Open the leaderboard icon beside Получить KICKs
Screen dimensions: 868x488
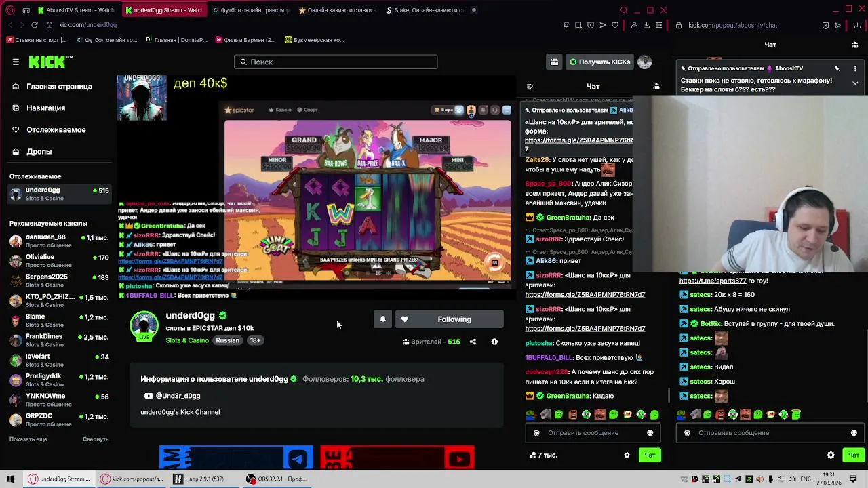(554, 62)
